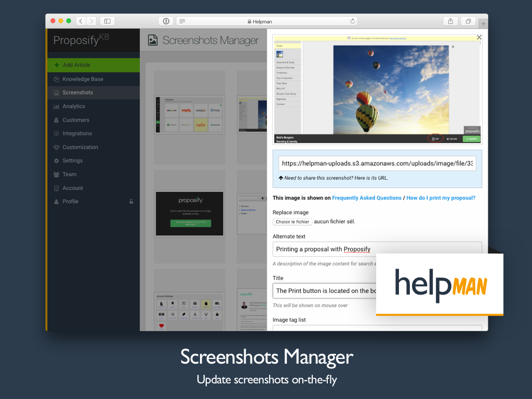Click the 'Choisir le fichier' button
The width and height of the screenshot is (532, 399).
tap(292, 221)
